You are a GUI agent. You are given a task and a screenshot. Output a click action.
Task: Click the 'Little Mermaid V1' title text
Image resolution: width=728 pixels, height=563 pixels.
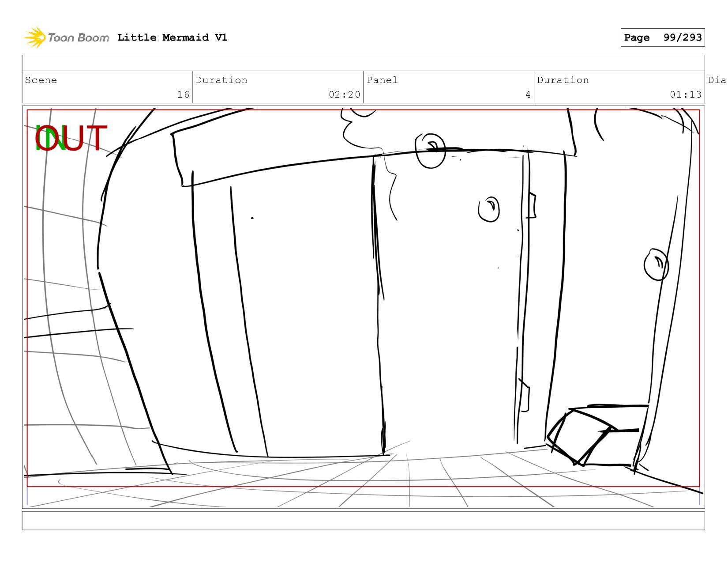click(x=172, y=38)
